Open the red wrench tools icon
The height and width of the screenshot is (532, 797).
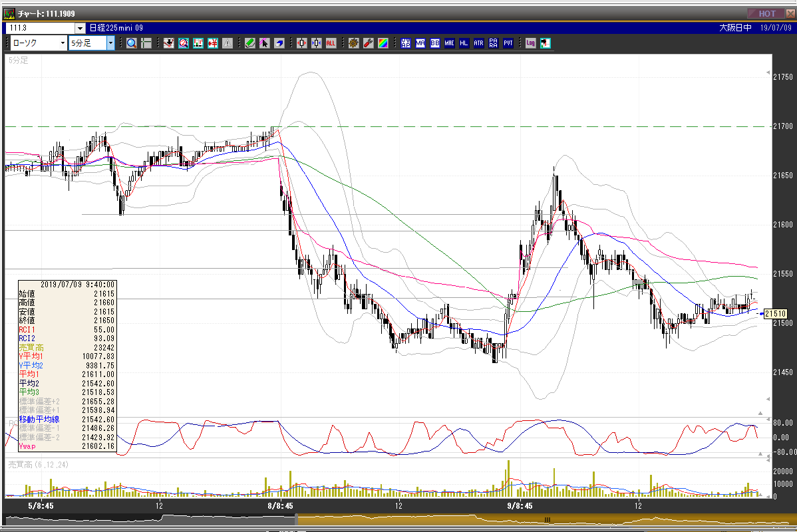tap(369, 43)
